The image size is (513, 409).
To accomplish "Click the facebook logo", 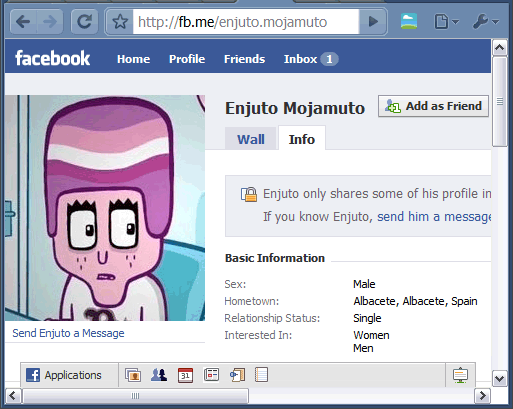I will tap(53, 58).
